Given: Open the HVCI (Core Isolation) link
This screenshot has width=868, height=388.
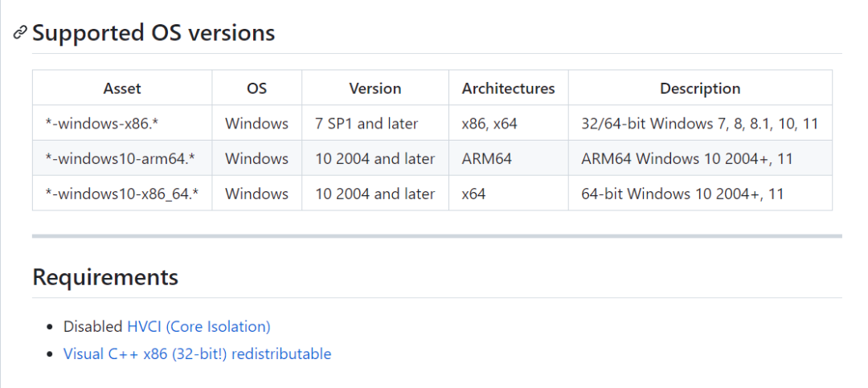Looking at the screenshot, I should pyautogui.click(x=199, y=327).
